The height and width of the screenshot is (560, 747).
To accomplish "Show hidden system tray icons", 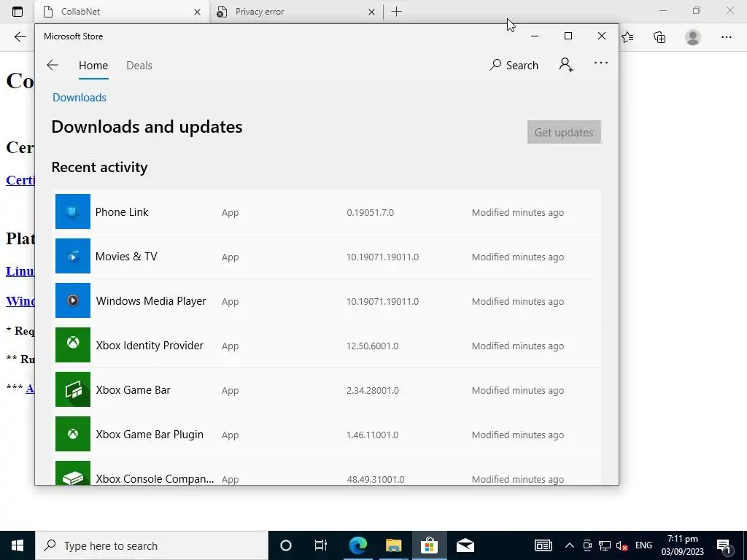I will (569, 545).
